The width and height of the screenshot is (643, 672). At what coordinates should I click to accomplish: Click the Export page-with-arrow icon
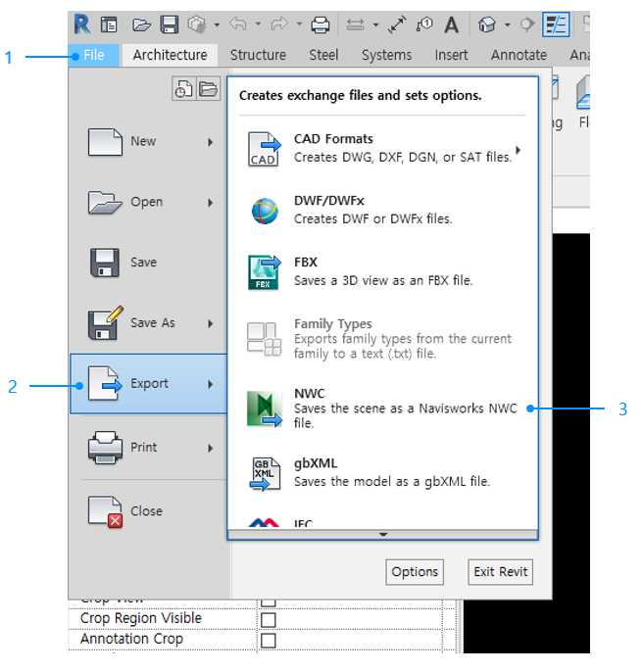coord(105,384)
